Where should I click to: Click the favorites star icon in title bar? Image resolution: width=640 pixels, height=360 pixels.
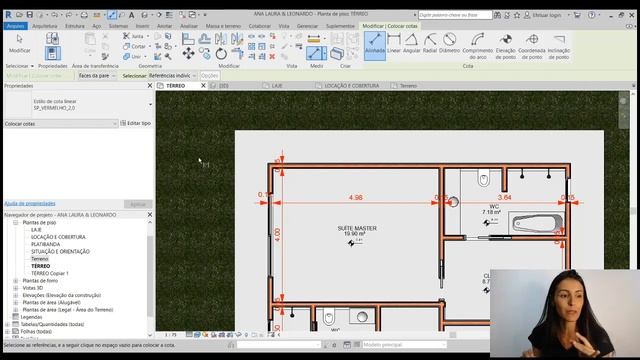(x=517, y=15)
